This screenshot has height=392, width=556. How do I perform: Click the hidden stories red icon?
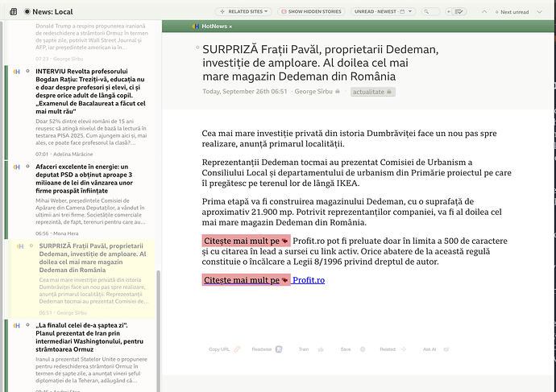click(284, 12)
